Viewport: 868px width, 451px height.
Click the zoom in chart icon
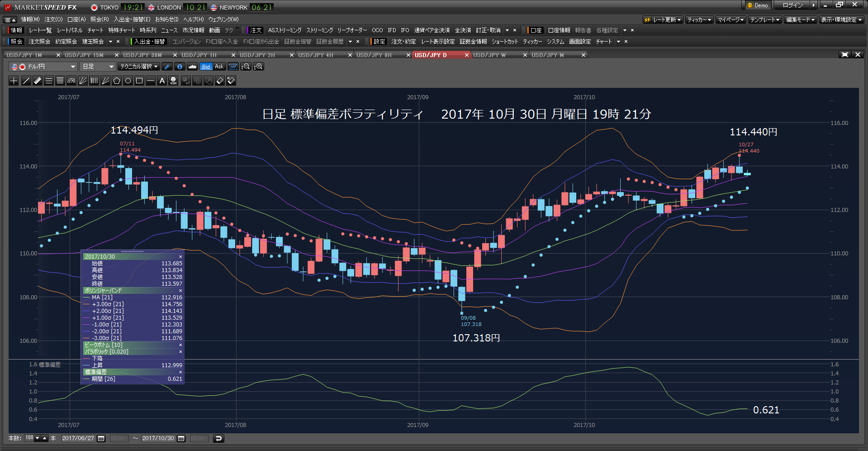(258, 67)
